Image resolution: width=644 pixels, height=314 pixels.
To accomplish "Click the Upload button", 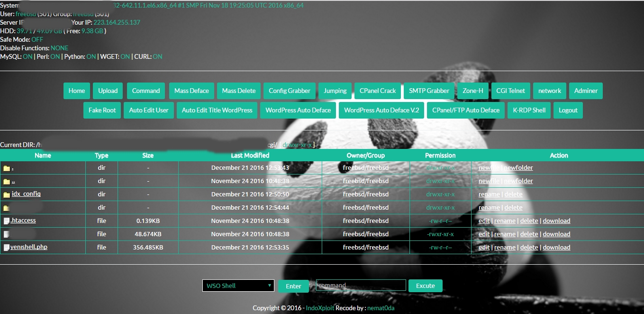I will pyautogui.click(x=108, y=91).
